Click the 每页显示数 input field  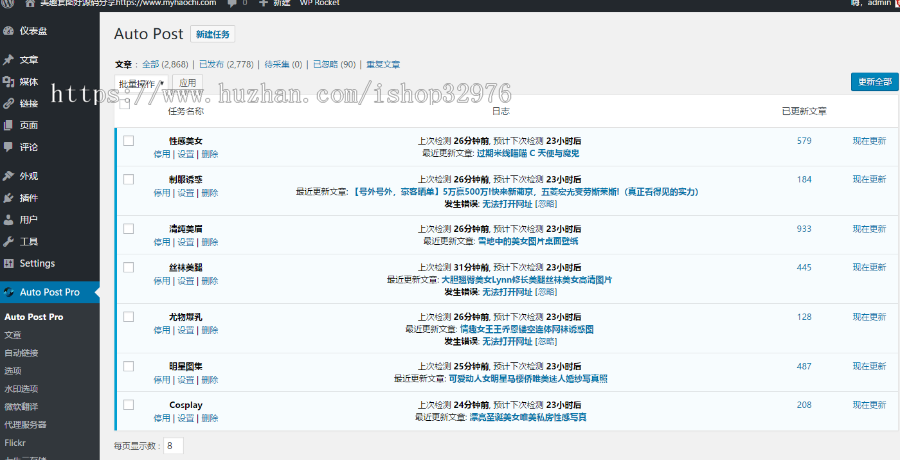point(173,446)
